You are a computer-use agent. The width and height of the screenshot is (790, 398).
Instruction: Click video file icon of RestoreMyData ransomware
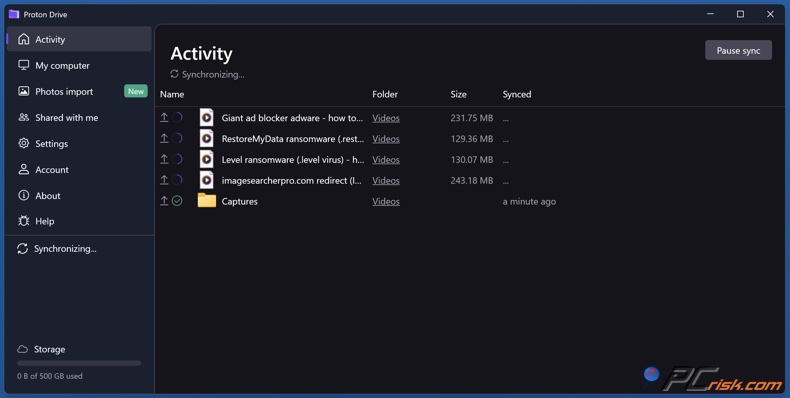pyautogui.click(x=207, y=138)
